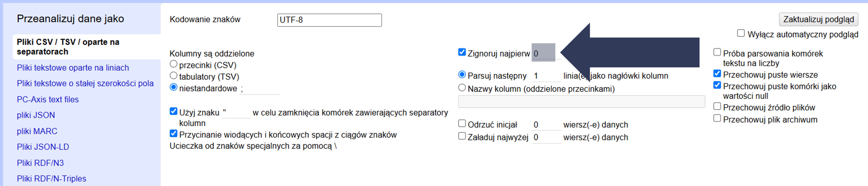Viewport: 868px width, 186px height.
Task: Switch to pliki JSON parser
Action: point(36,115)
